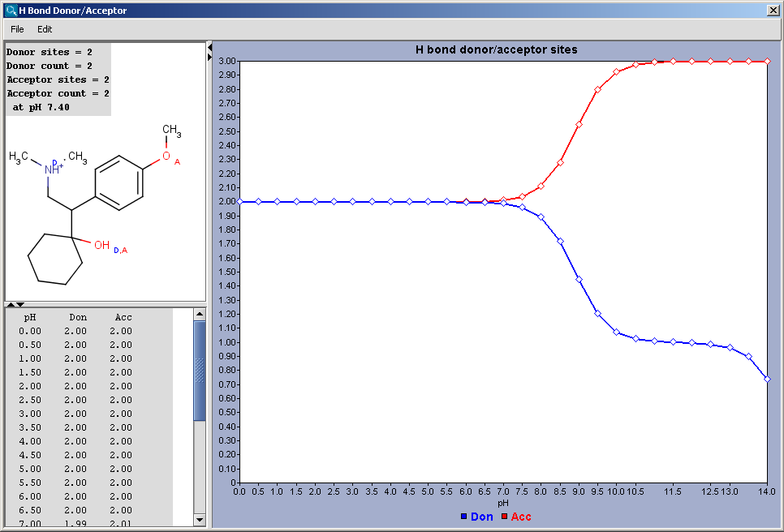Image resolution: width=784 pixels, height=532 pixels.
Task: Click the red acceptor data point at pH 9.0
Action: tap(579, 124)
